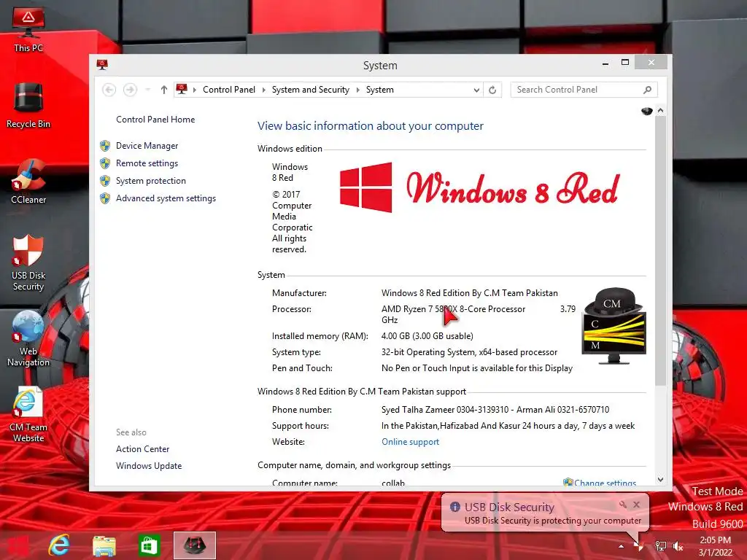Open address bar history dropdown

(x=476, y=90)
